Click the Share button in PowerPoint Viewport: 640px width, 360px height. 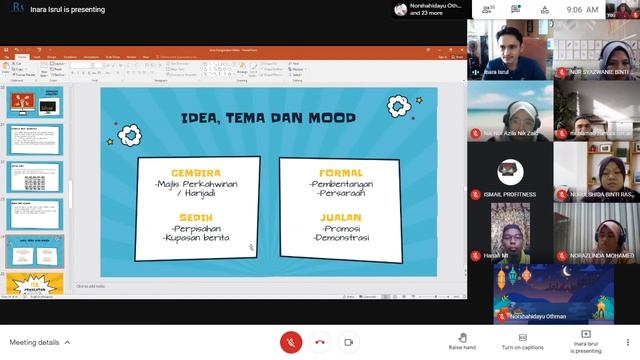[458, 57]
